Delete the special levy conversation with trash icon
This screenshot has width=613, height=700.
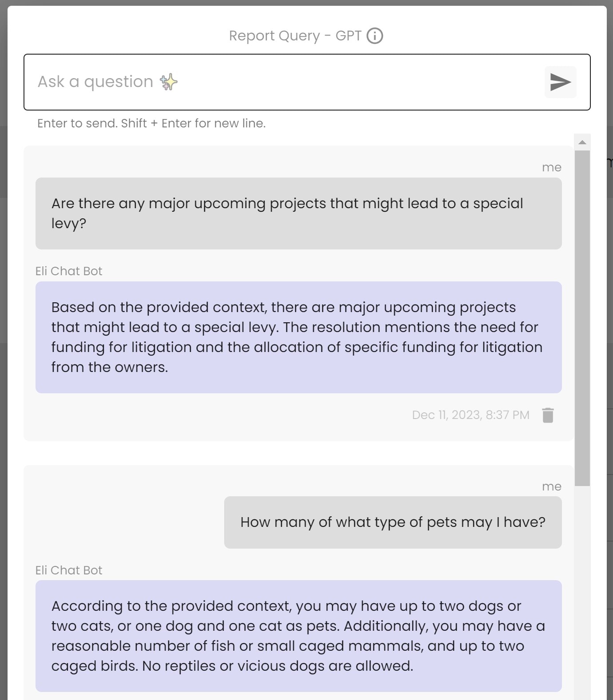tap(548, 415)
